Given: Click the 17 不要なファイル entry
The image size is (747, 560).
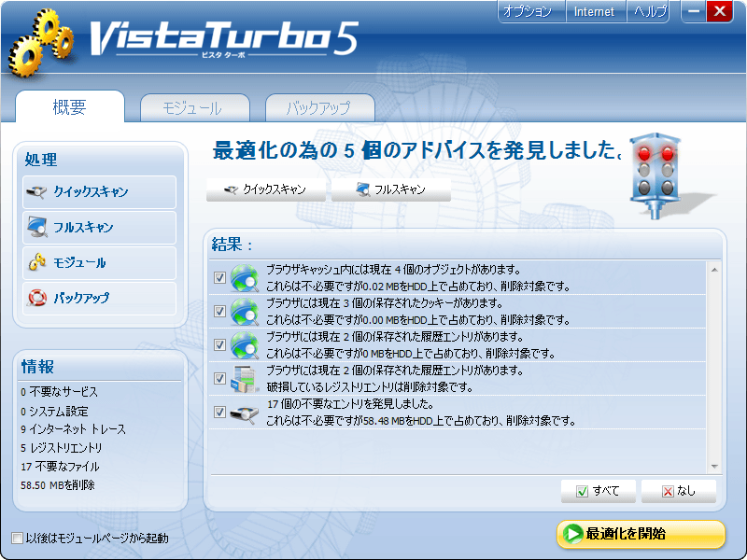Looking at the screenshot, I should click(x=60, y=467).
